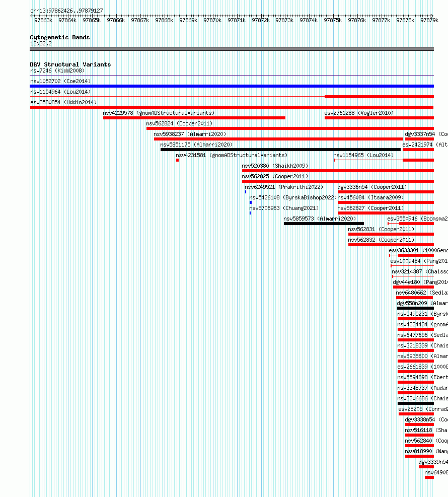
Task: Click the 13q32.2 cytogenetic band bar
Action: [232, 49]
